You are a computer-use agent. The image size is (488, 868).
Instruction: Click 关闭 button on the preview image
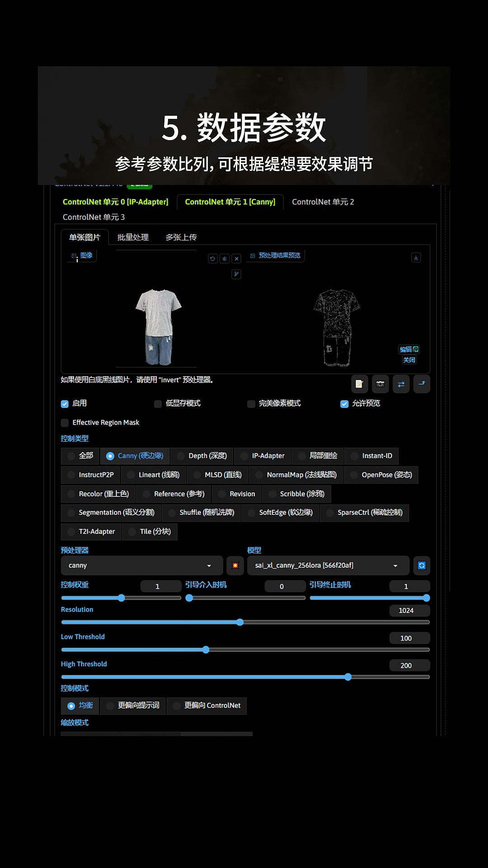(409, 360)
